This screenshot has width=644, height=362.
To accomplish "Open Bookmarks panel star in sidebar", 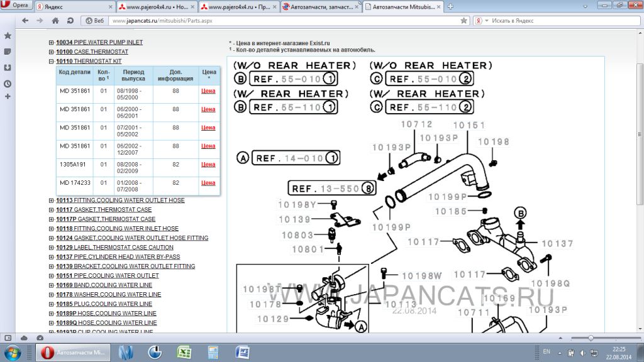I will pos(8,36).
